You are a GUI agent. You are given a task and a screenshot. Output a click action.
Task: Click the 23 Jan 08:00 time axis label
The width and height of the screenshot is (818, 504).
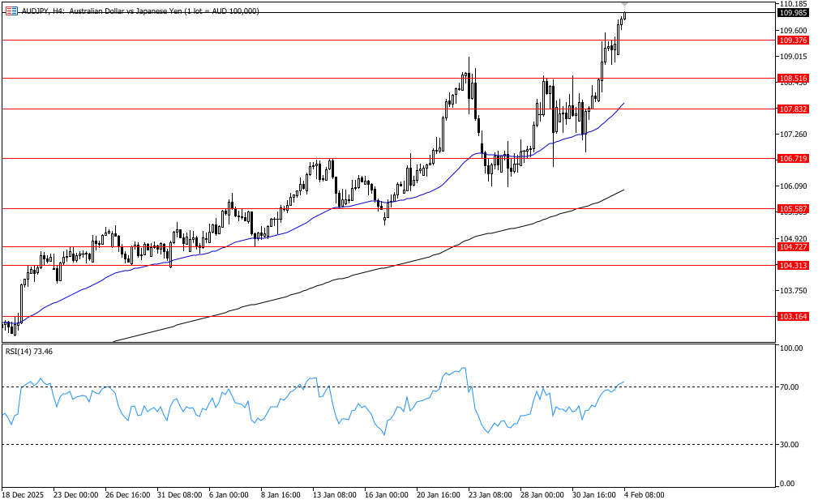click(x=489, y=494)
